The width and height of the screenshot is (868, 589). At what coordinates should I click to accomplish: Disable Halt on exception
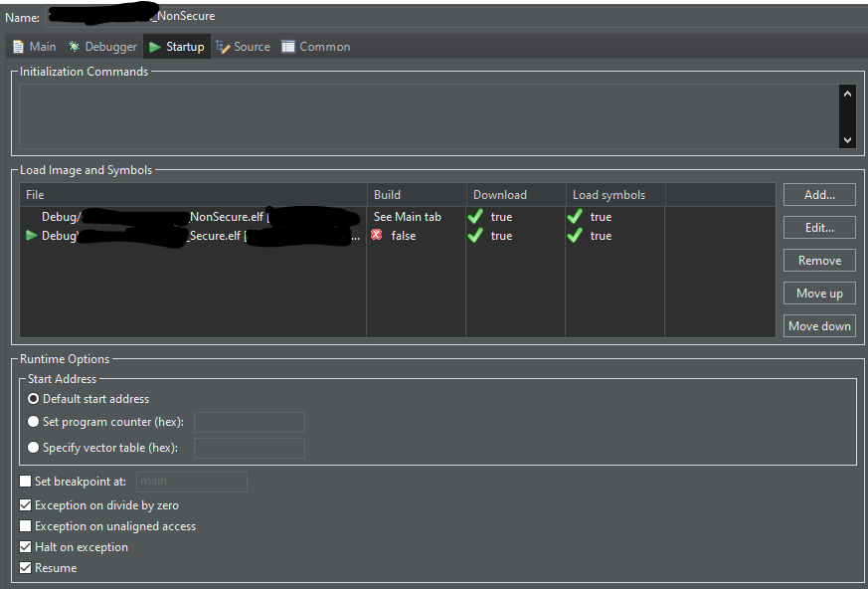click(25, 546)
